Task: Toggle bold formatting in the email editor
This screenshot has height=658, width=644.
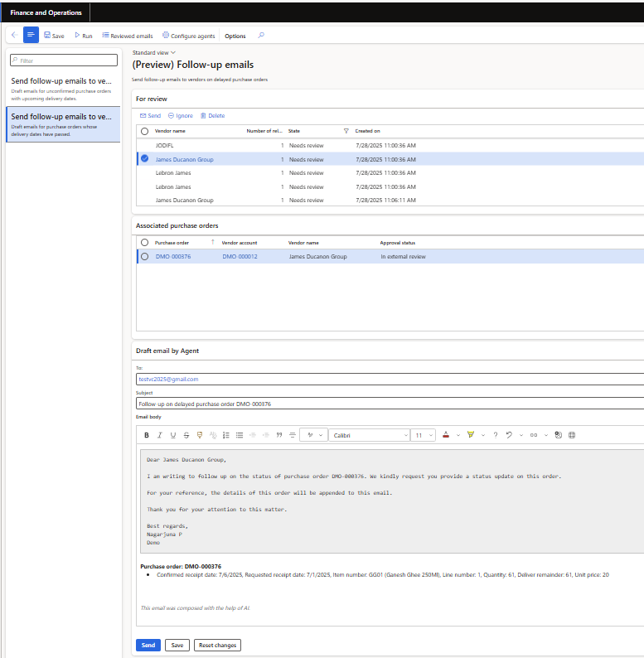Action: [147, 435]
